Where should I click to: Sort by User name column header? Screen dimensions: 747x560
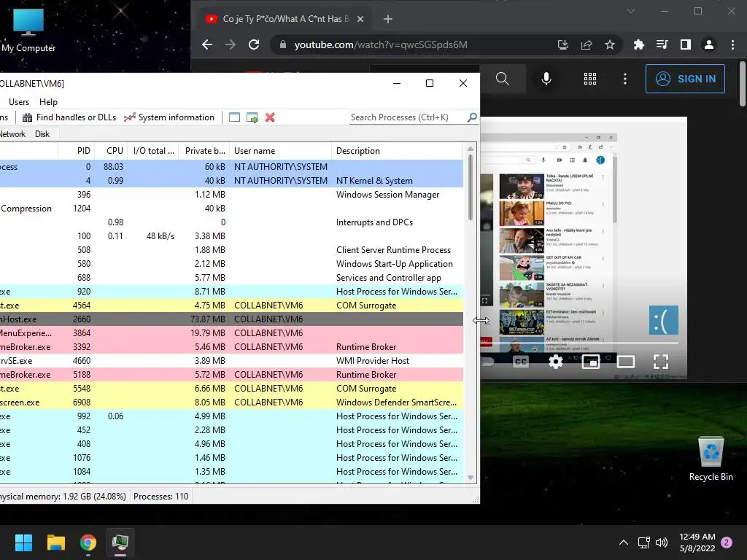pyautogui.click(x=281, y=151)
